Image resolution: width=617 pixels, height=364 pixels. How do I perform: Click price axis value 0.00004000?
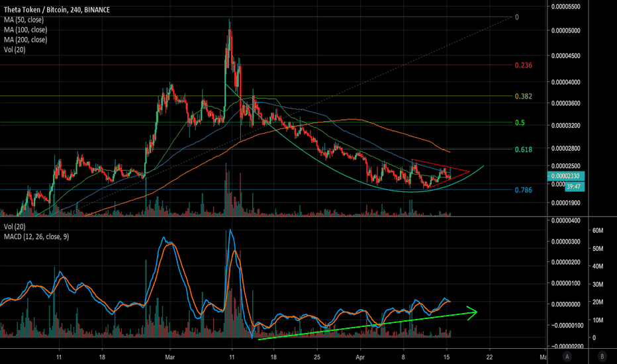coord(565,82)
